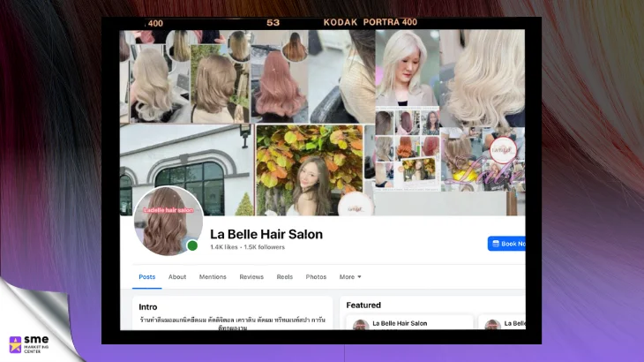
Task: Click the Book Now button
Action: coord(506,244)
